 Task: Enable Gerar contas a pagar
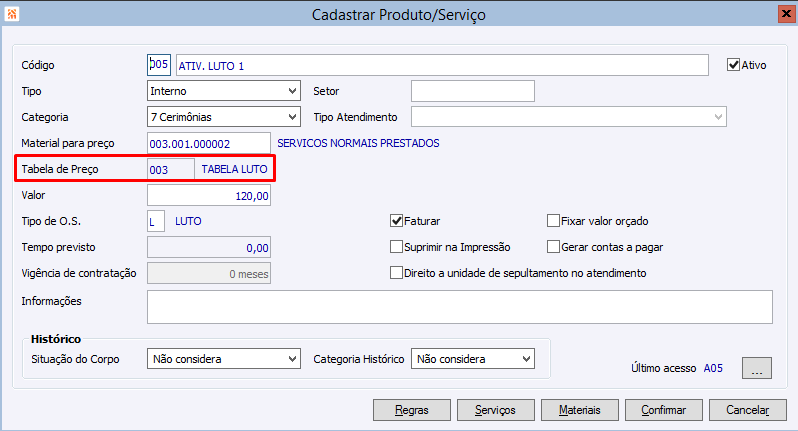tap(554, 246)
